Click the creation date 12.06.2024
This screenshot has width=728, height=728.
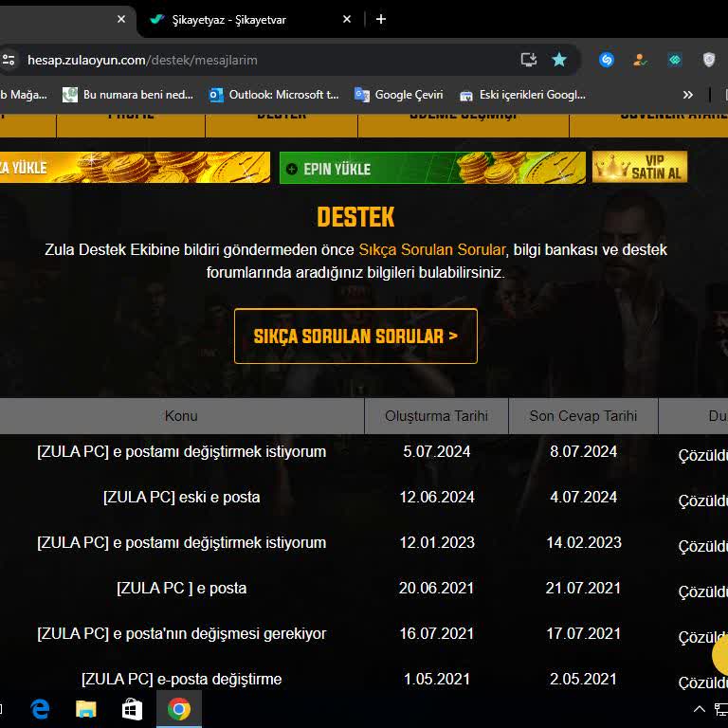click(437, 498)
